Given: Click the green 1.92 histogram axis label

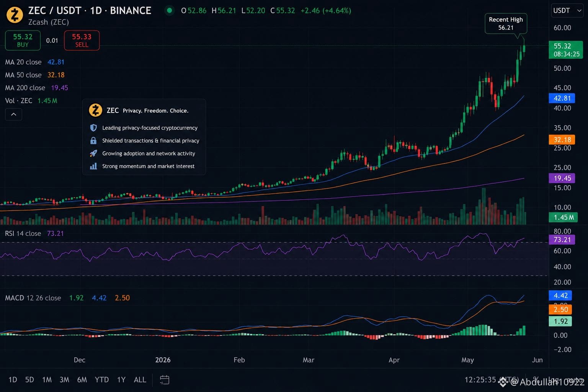Looking at the screenshot, I should [560, 321].
